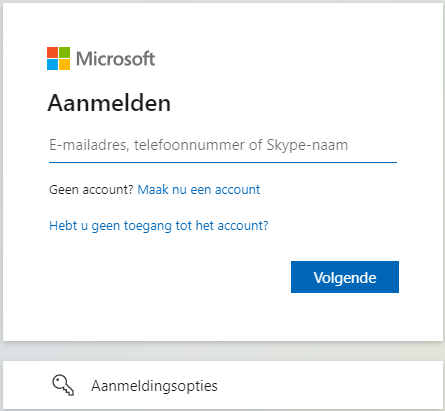This screenshot has height=411, width=445.
Task: Open Aanmeldingsopties sign-in options
Action: [223, 385]
